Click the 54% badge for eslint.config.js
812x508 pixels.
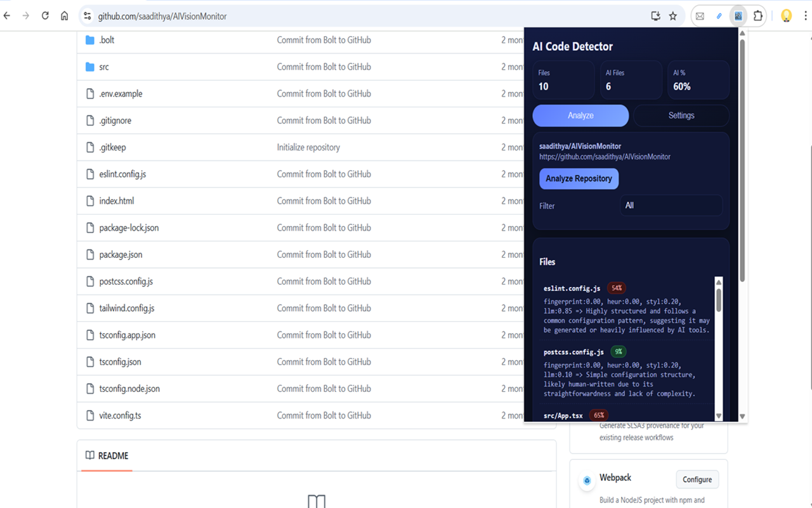point(617,288)
